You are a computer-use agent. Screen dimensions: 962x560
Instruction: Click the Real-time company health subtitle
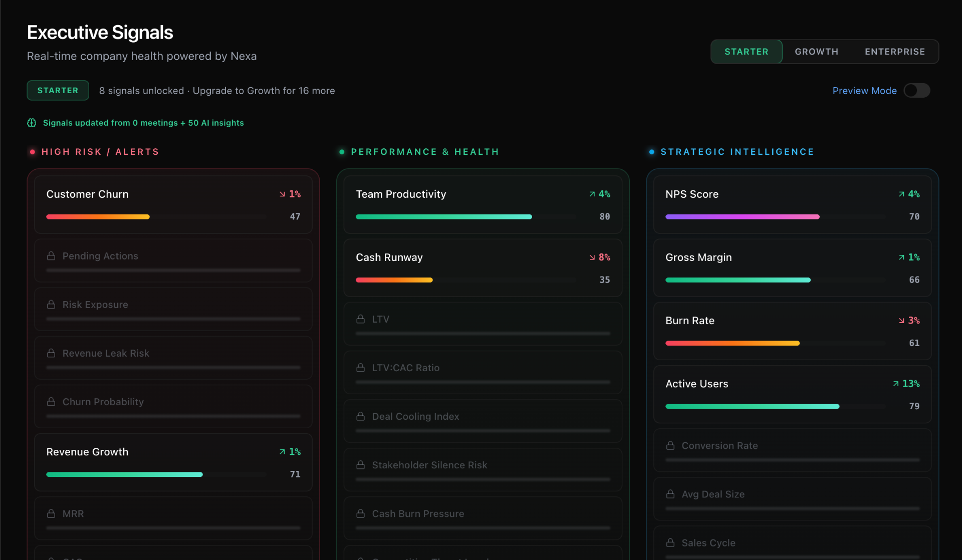(x=142, y=56)
